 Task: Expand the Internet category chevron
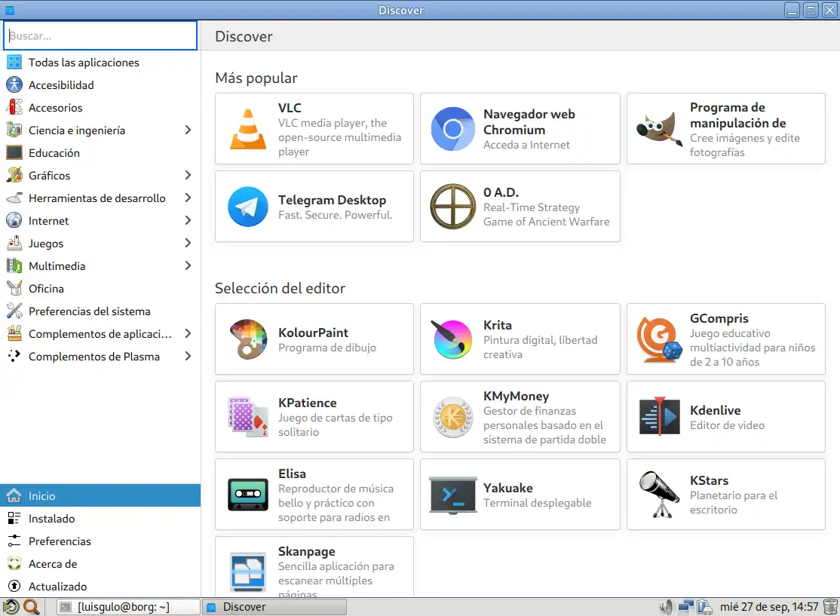pos(188,220)
